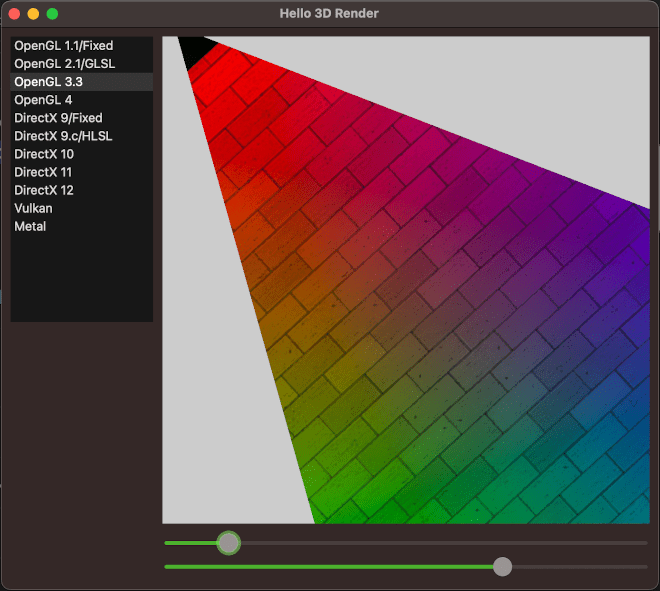Viewport: 660px width, 591px height.
Task: Switch rendering to DirectX 12
Action: [44, 190]
